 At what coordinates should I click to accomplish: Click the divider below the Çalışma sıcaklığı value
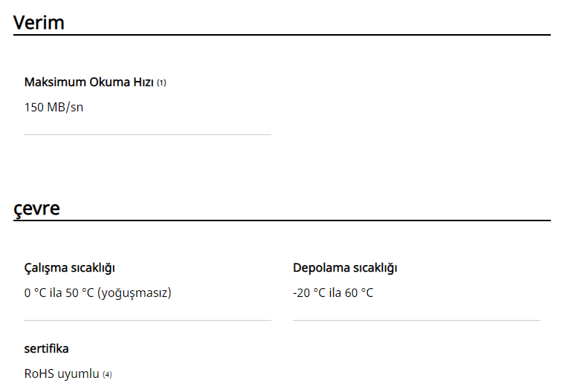pyautogui.click(x=147, y=321)
